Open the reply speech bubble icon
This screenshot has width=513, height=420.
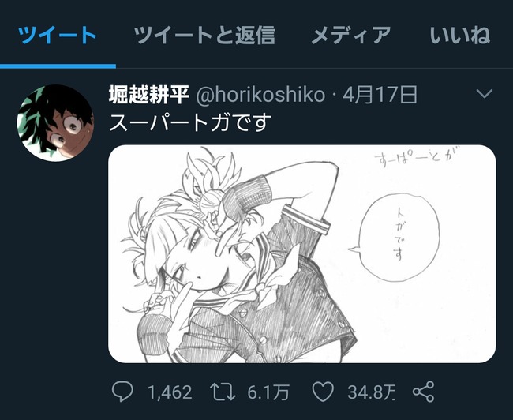coord(122,392)
